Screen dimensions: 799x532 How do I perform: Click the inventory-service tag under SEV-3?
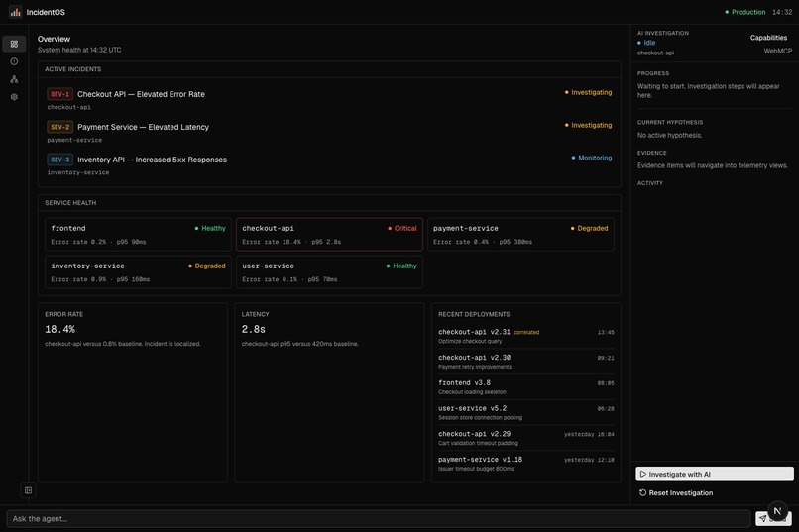tap(78, 172)
